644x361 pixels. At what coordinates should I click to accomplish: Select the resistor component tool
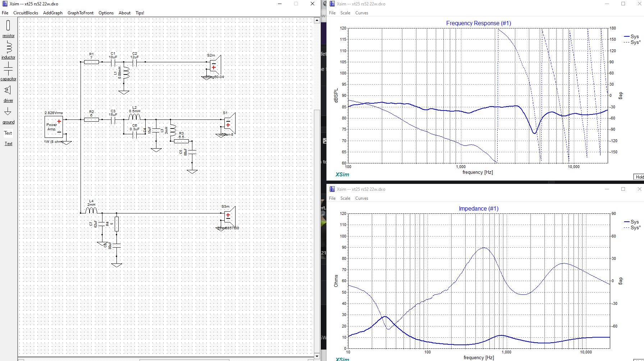[x=8, y=28]
